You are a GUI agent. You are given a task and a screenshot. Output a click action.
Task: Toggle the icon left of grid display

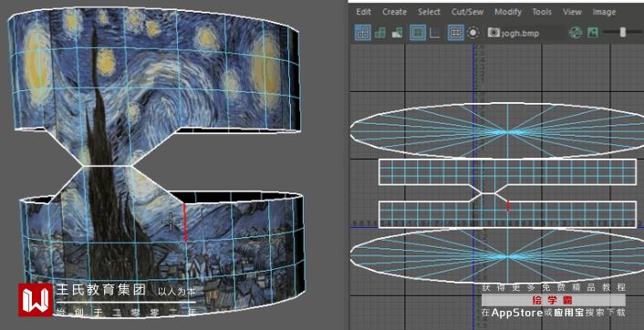click(x=435, y=33)
